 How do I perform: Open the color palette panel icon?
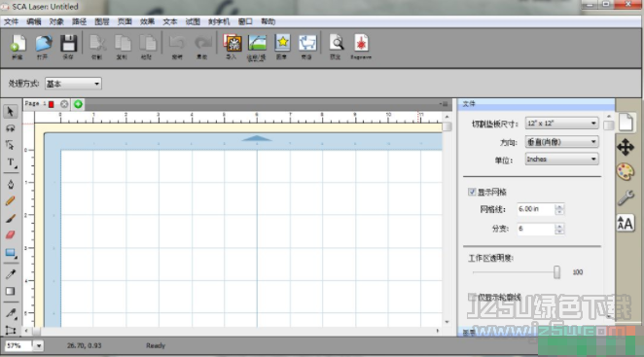(626, 172)
